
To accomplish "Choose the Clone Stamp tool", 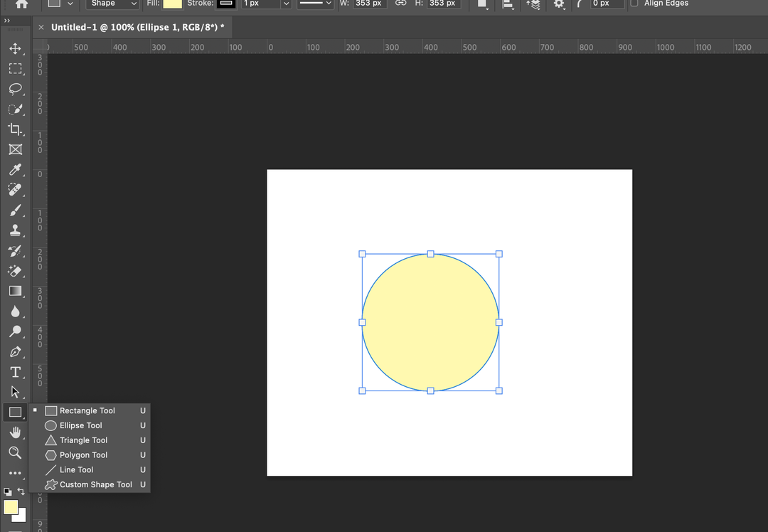I will [x=15, y=230].
